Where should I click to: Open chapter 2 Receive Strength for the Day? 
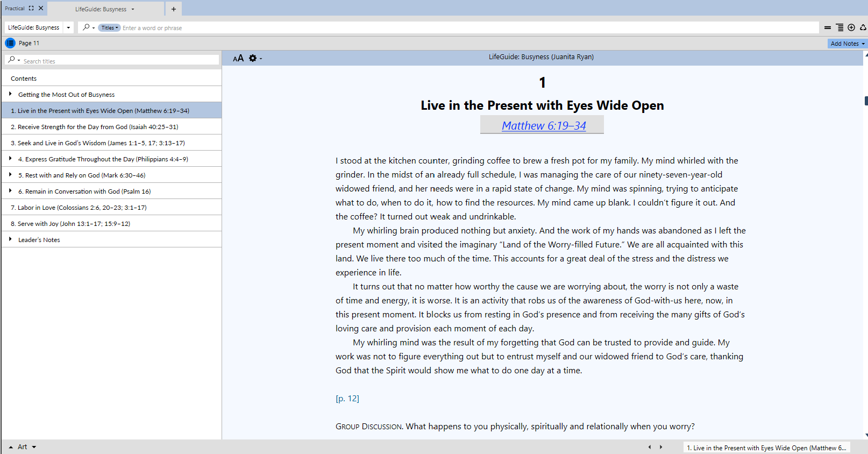111,126
